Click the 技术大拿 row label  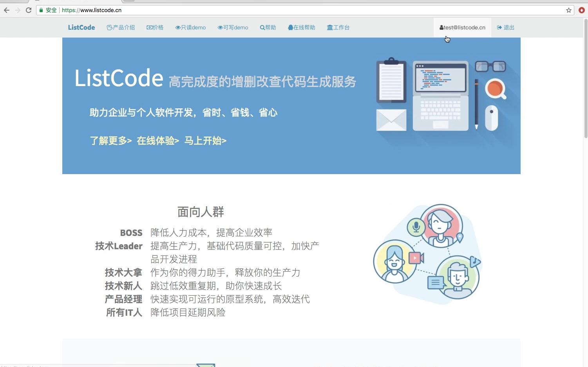pos(123,273)
